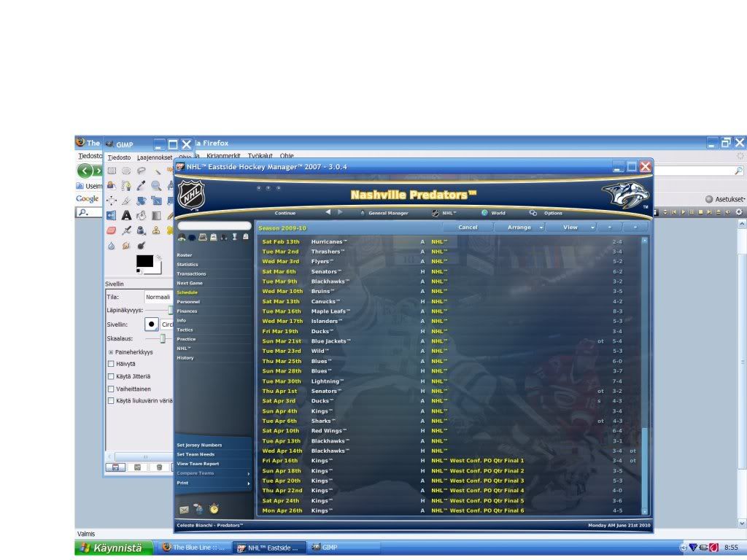Select the Bucket fill tool in GIMP

(x=142, y=215)
